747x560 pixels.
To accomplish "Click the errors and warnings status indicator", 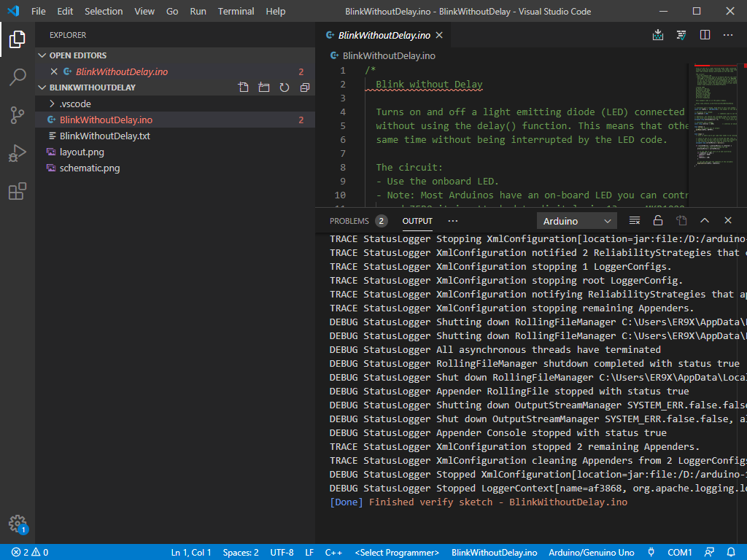I will pos(30,553).
